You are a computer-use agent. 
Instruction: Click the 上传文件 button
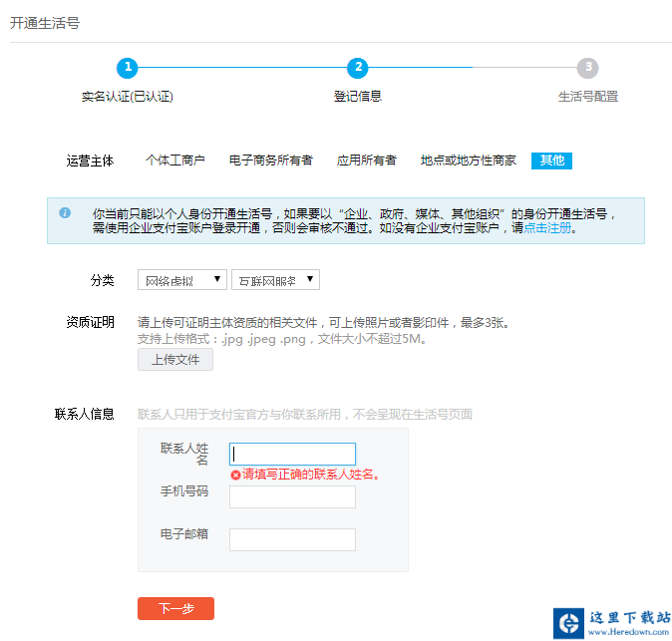(175, 360)
